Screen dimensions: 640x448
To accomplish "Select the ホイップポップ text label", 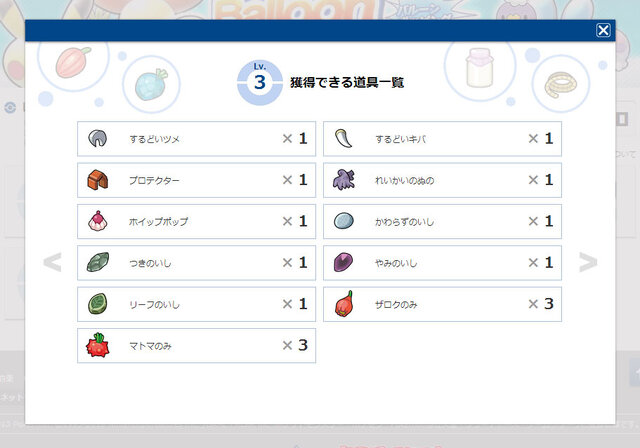I will [159, 222].
